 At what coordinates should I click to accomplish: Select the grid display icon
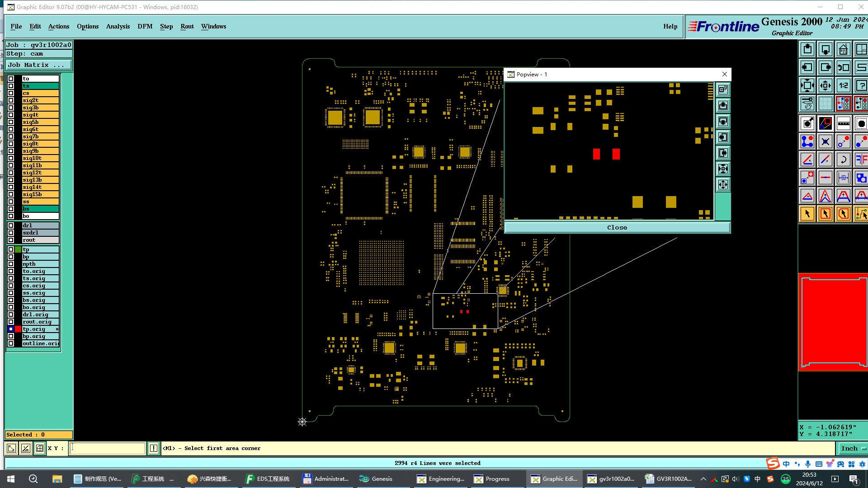click(825, 103)
